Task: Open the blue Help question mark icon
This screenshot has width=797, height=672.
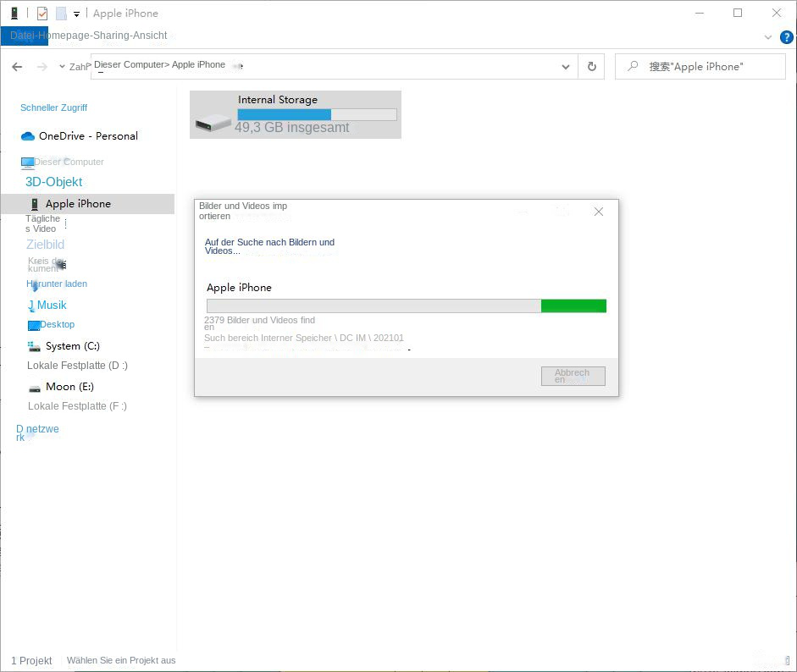Action: [x=786, y=37]
